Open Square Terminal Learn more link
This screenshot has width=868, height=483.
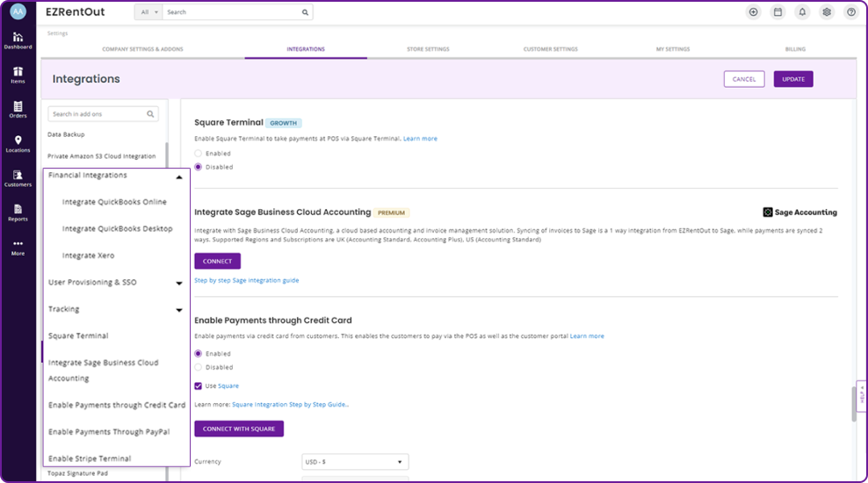420,139
